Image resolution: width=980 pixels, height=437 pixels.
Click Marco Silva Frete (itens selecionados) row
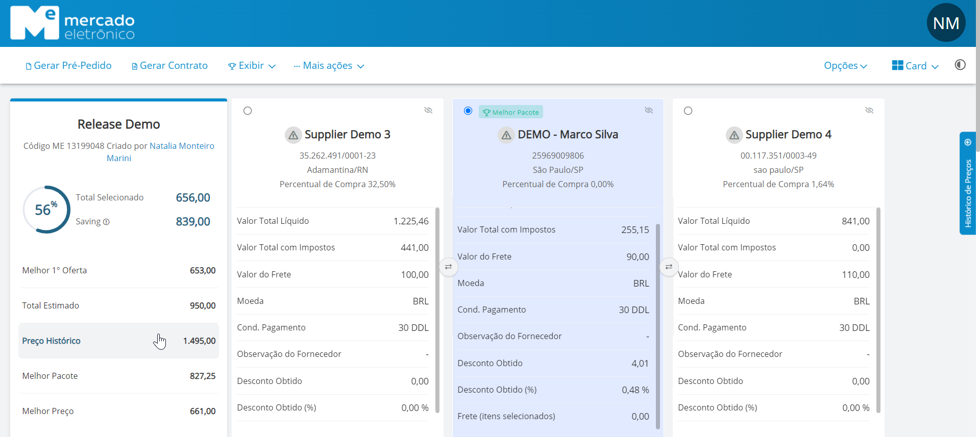click(x=553, y=417)
